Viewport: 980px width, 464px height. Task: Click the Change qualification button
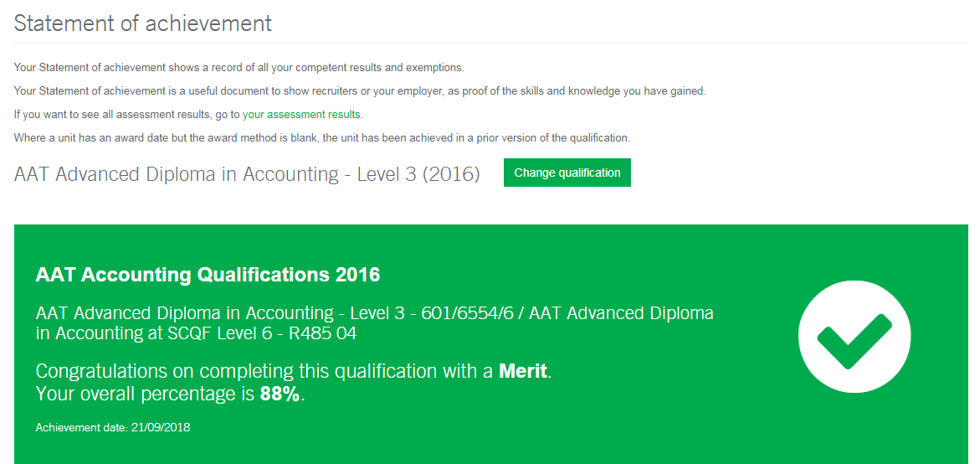pos(567,173)
